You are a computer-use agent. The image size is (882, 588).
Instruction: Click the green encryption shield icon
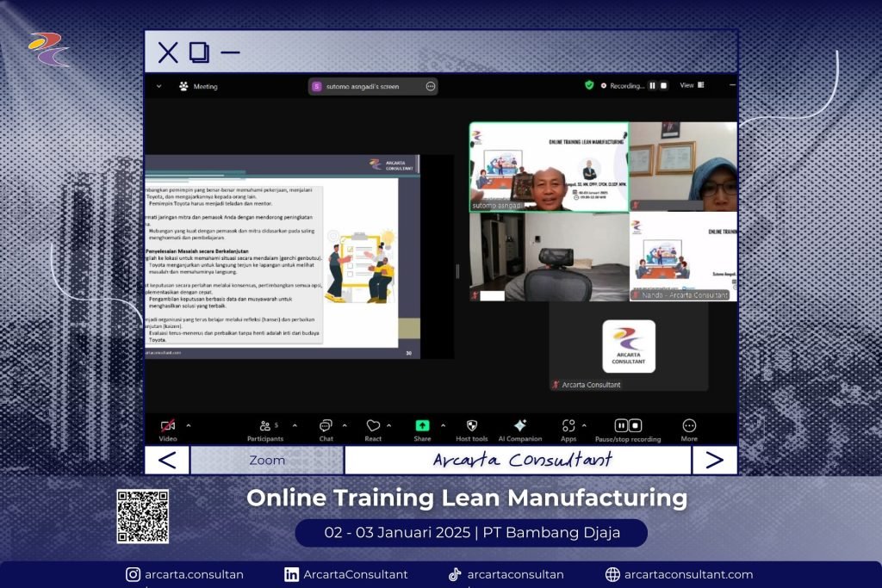589,85
